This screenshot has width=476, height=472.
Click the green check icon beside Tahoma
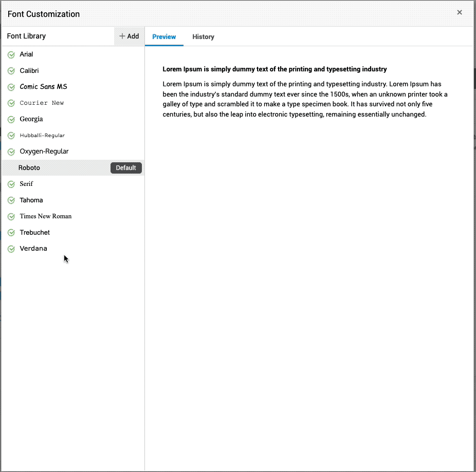point(11,200)
